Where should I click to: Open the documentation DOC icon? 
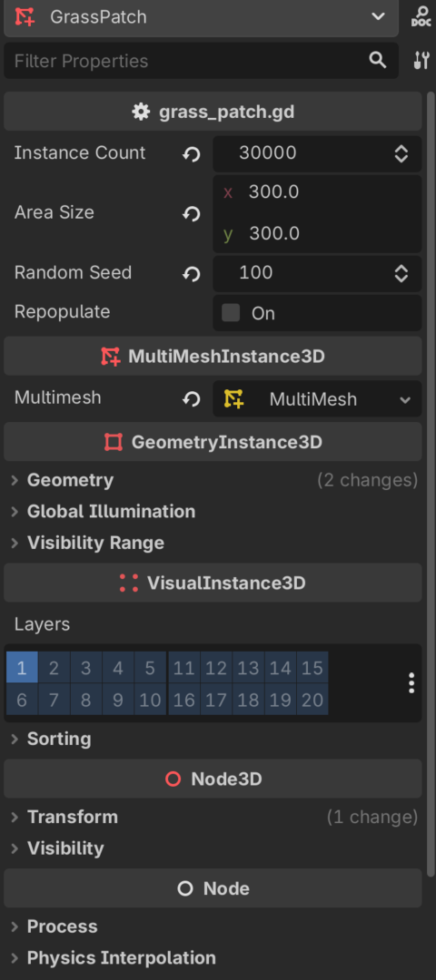point(421,17)
